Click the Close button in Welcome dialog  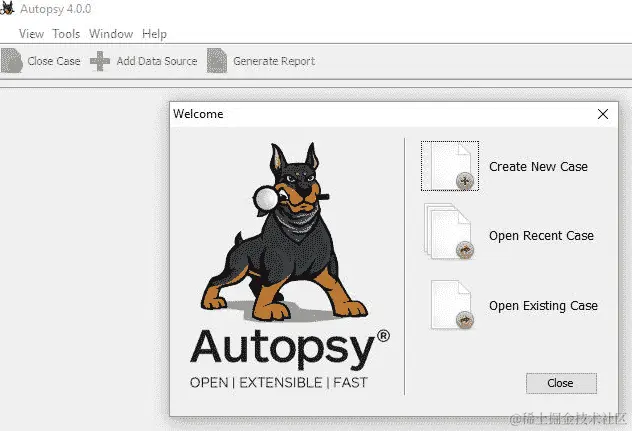click(561, 383)
